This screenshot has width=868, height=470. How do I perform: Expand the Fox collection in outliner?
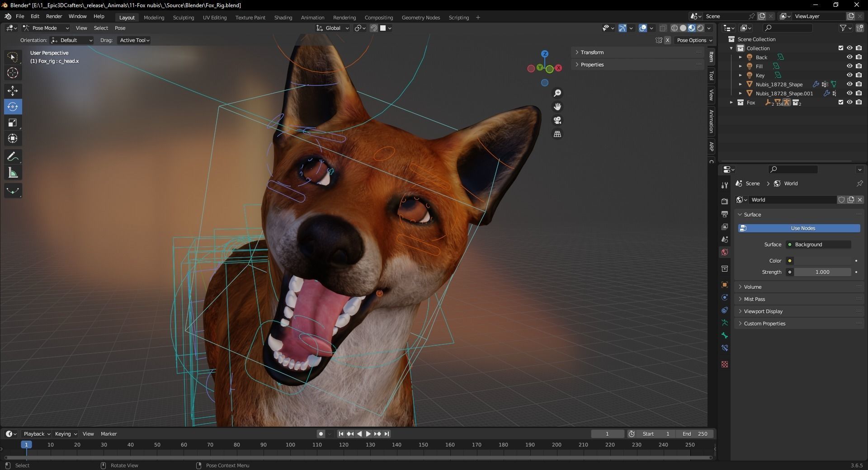click(731, 103)
